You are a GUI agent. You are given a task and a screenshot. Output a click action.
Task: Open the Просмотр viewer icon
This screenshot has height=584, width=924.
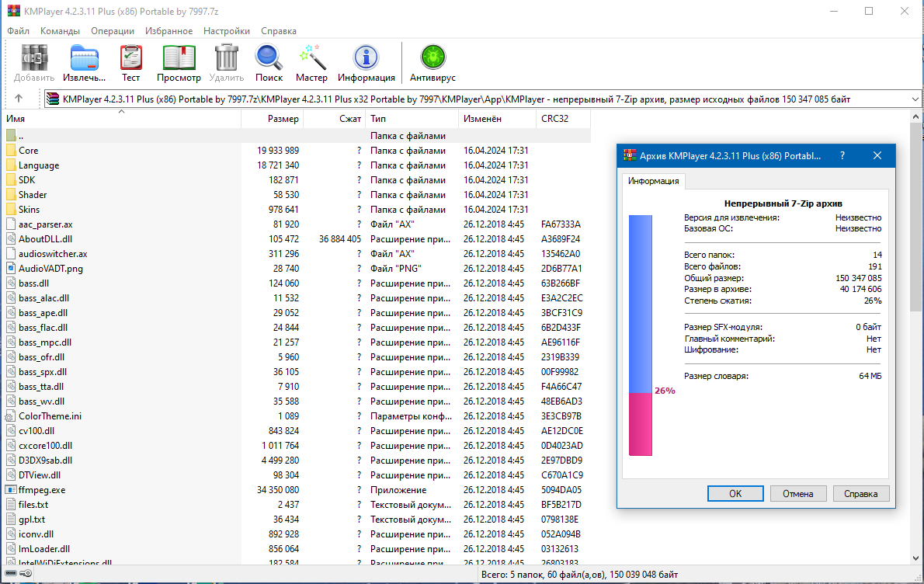(179, 58)
